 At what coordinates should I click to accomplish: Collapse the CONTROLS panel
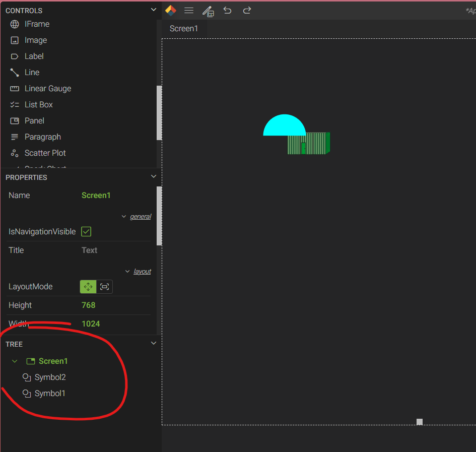pyautogui.click(x=154, y=10)
